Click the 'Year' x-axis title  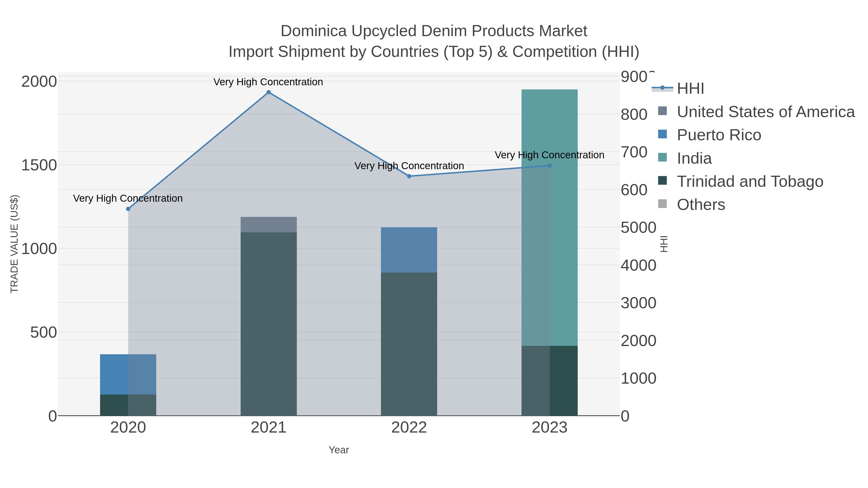(339, 450)
